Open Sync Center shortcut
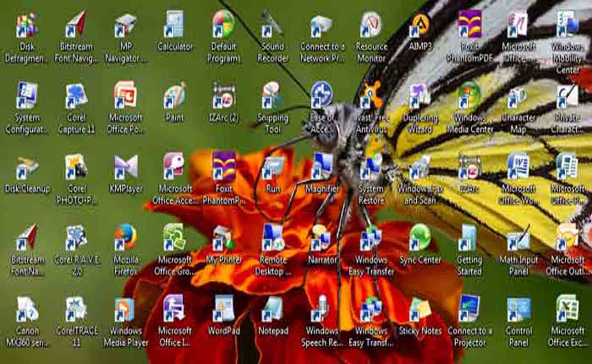 (420, 238)
